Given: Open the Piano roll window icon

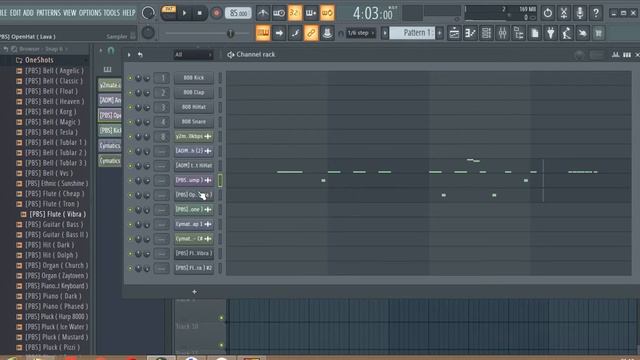Looking at the screenshot, I should click(470, 33).
